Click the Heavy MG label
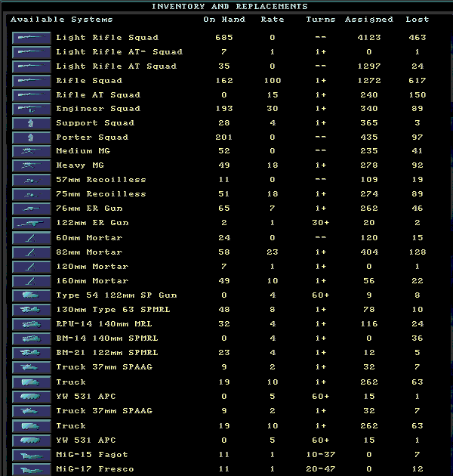Viewport: 453px width, 476px height. (x=80, y=165)
